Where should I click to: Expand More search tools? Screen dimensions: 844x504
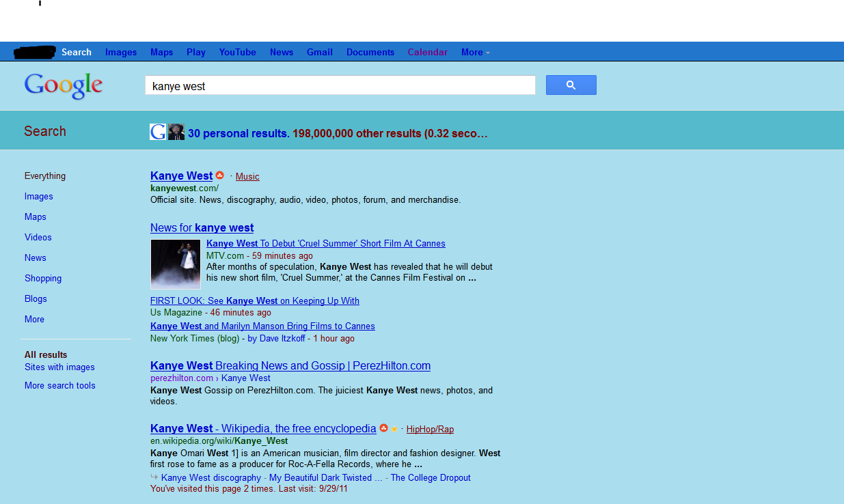[60, 385]
